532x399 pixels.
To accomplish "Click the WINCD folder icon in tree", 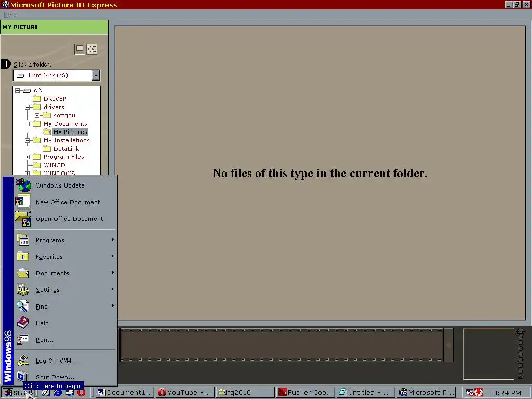I will [x=37, y=165].
